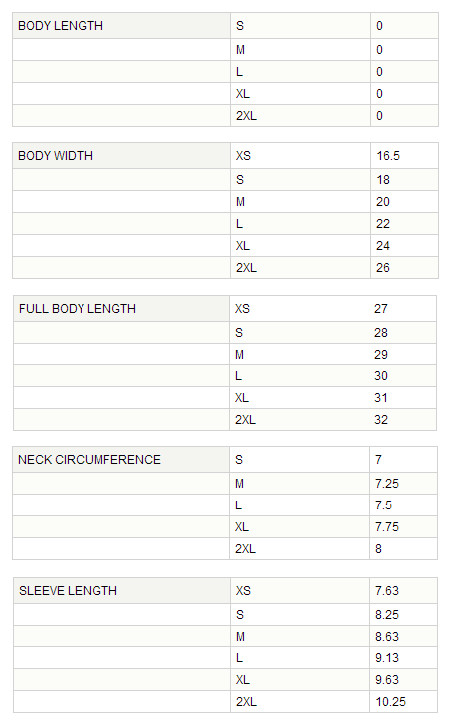Click the 7.25 neck circumference value
The height and width of the screenshot is (725, 451).
(x=387, y=484)
